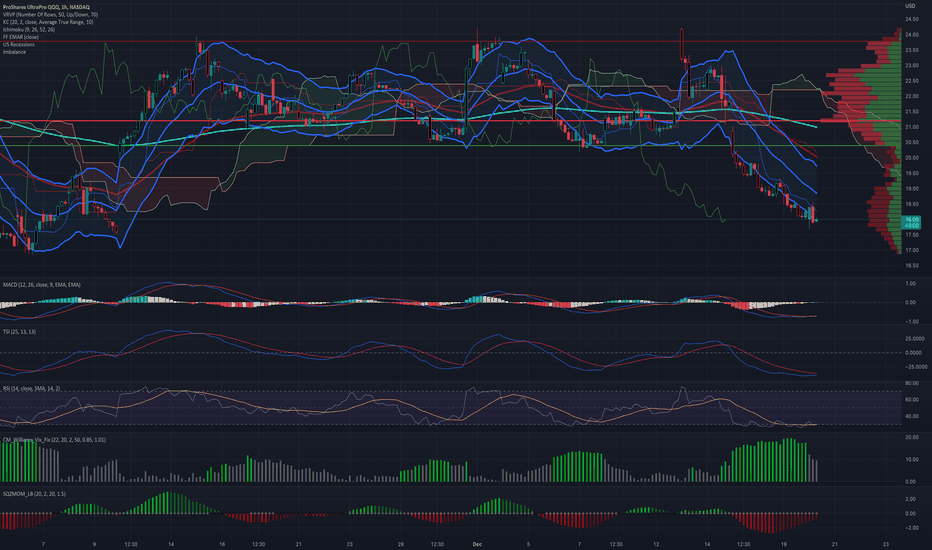Click the 17.00 price axis label
The image size is (932, 550).
(x=912, y=250)
